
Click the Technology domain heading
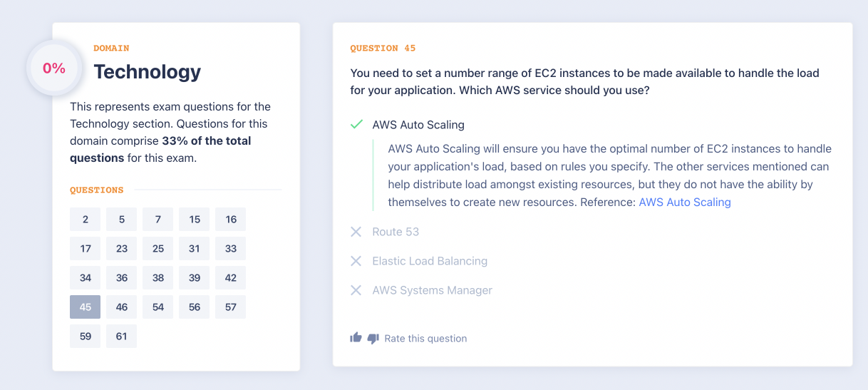(148, 72)
